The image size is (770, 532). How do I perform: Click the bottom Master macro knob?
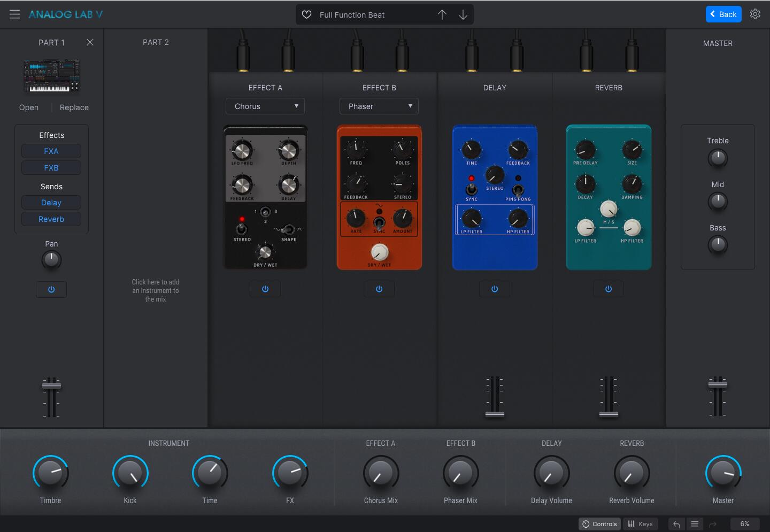coord(723,473)
